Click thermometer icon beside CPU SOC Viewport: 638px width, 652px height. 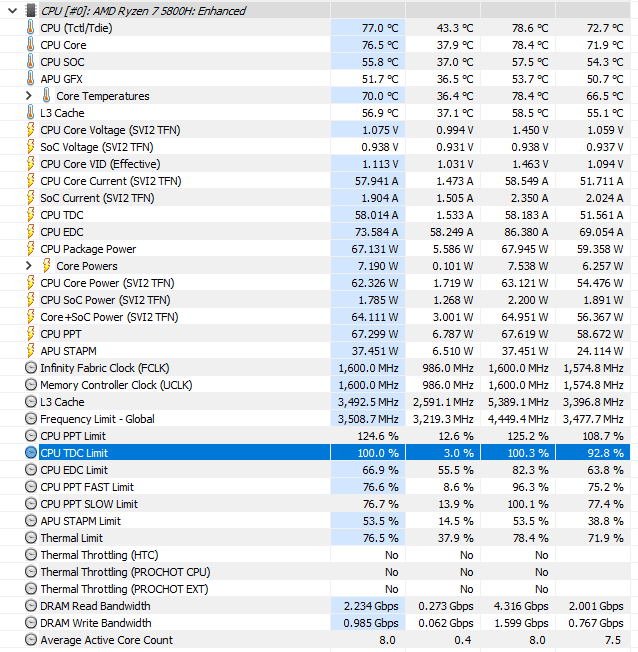pos(30,62)
